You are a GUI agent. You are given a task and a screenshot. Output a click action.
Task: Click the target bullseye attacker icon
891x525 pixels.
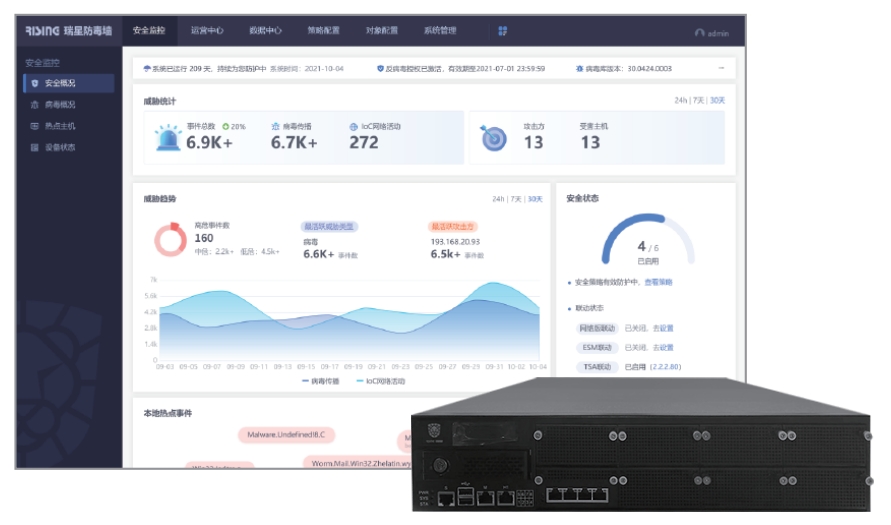[493, 138]
